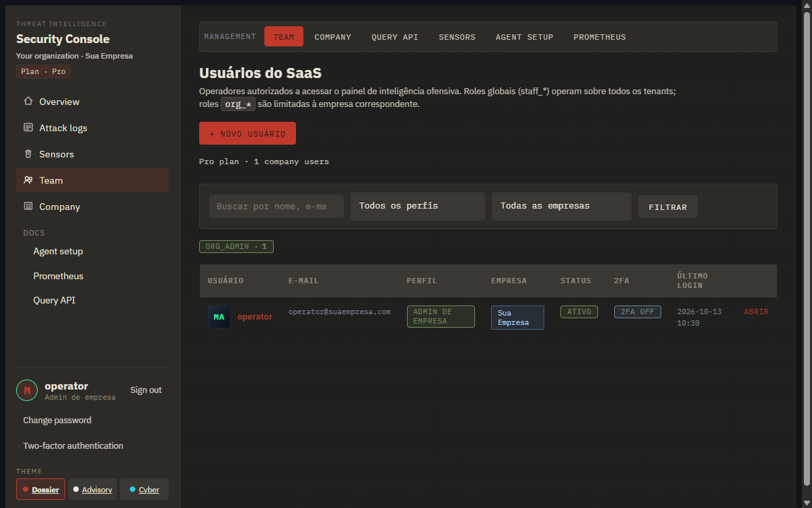Switch to the Company management tab
The width and height of the screenshot is (812, 508).
coord(333,37)
